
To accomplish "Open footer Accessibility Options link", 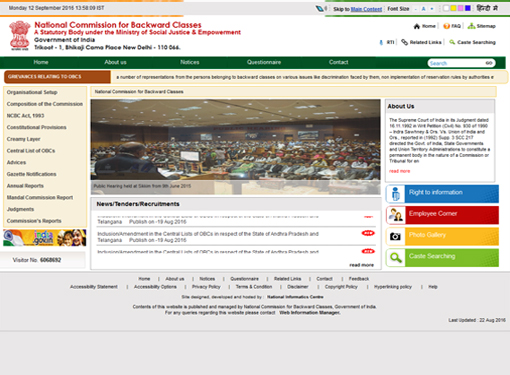I will coord(155,287).
